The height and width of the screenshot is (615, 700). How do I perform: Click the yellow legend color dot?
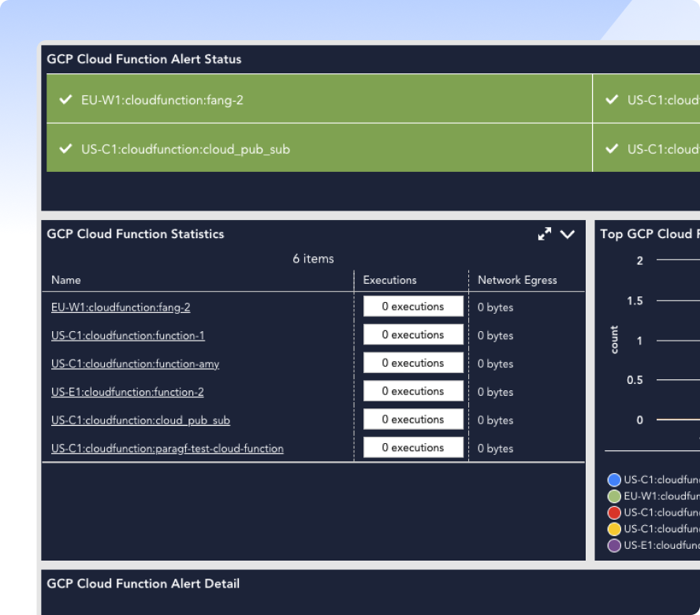(614, 529)
